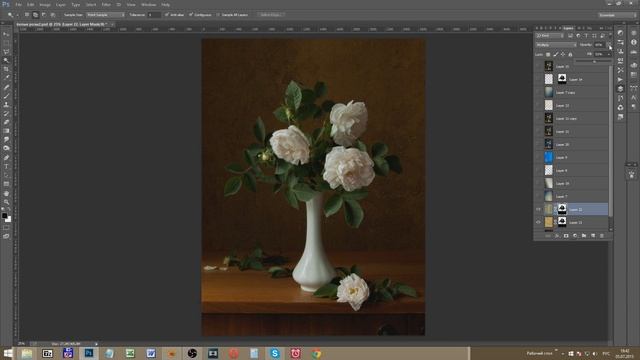Screen dimensions: 640x360
Task: Click the Refine Edge button
Action: pos(271,15)
